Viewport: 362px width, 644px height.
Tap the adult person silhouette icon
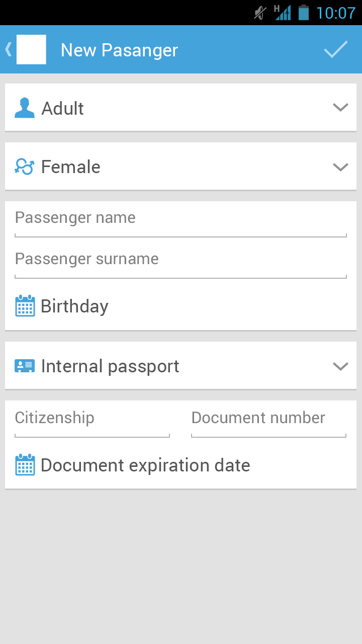point(24,108)
